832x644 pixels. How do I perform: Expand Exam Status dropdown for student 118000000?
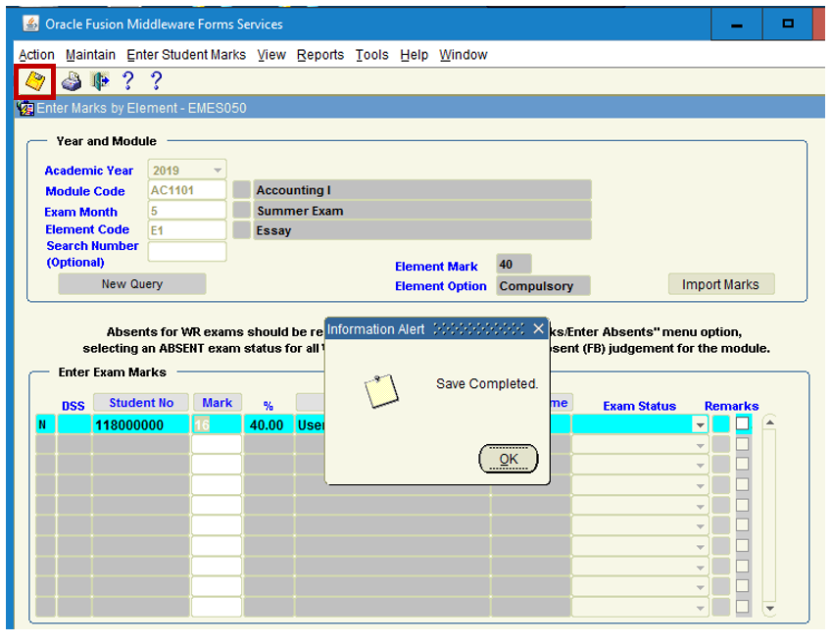click(700, 425)
